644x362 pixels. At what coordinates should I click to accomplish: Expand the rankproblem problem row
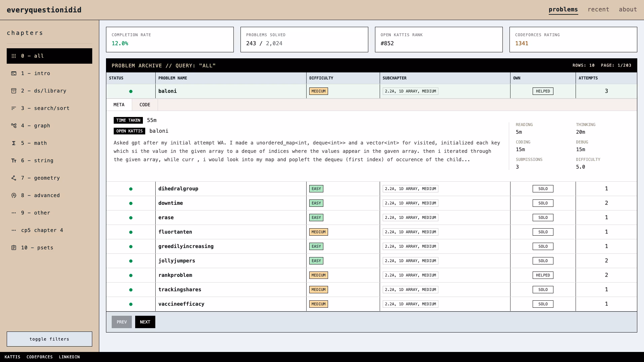(x=175, y=275)
